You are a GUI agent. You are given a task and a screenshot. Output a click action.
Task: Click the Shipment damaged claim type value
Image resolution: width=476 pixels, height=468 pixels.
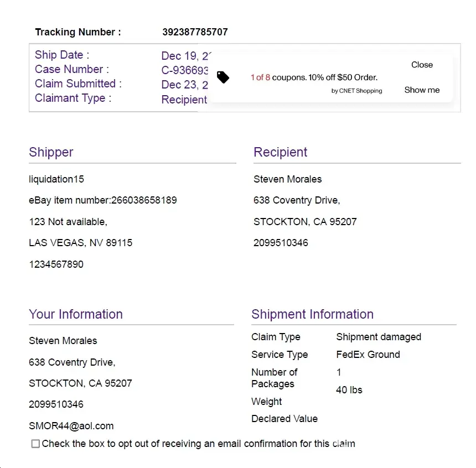(x=379, y=337)
